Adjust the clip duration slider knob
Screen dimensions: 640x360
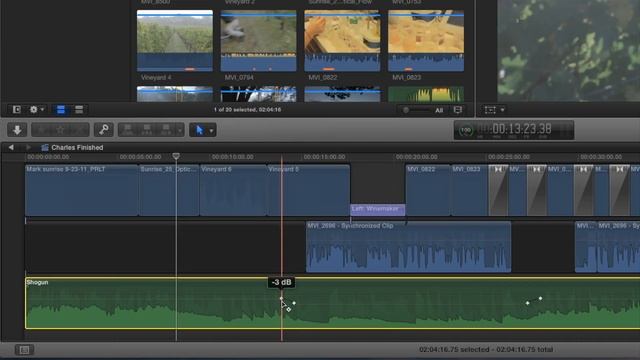coord(406,110)
